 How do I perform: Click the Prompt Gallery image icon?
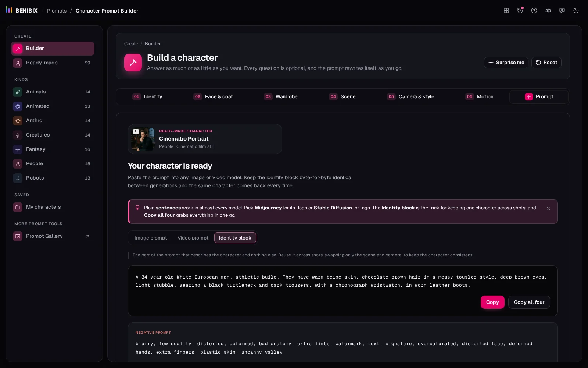tap(18, 236)
